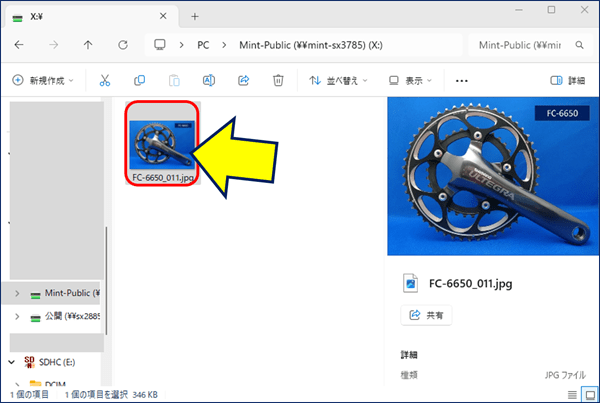This screenshot has height=403, width=600.
Task: Open the chevron after PC breadcrumb
Action: pyautogui.click(x=224, y=45)
